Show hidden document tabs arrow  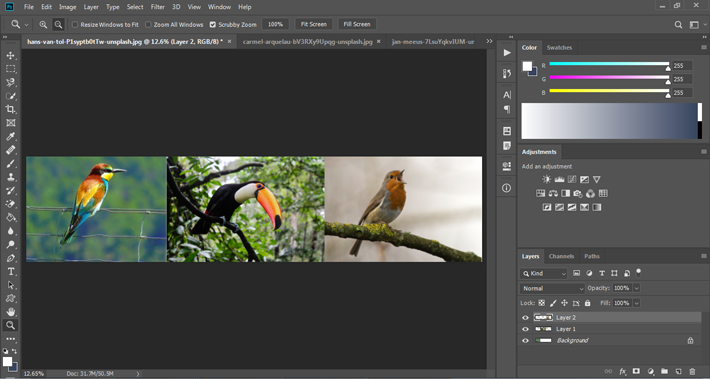[x=489, y=41]
